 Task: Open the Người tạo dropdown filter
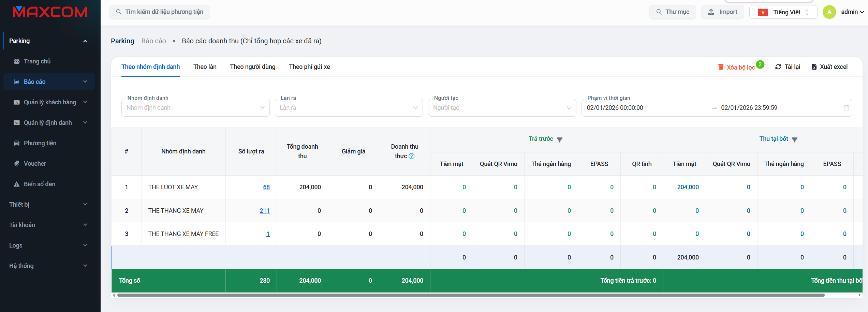(502, 108)
